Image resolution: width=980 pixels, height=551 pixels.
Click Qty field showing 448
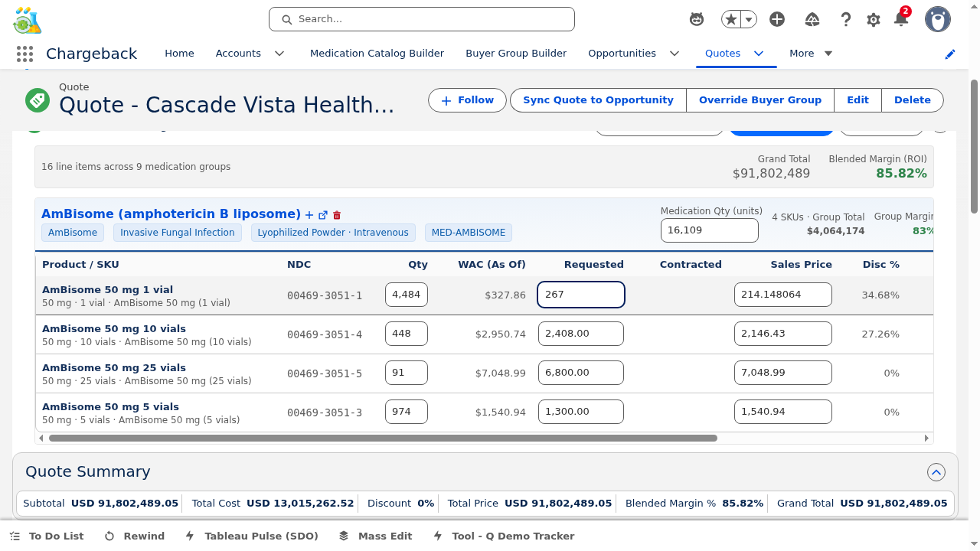(407, 334)
